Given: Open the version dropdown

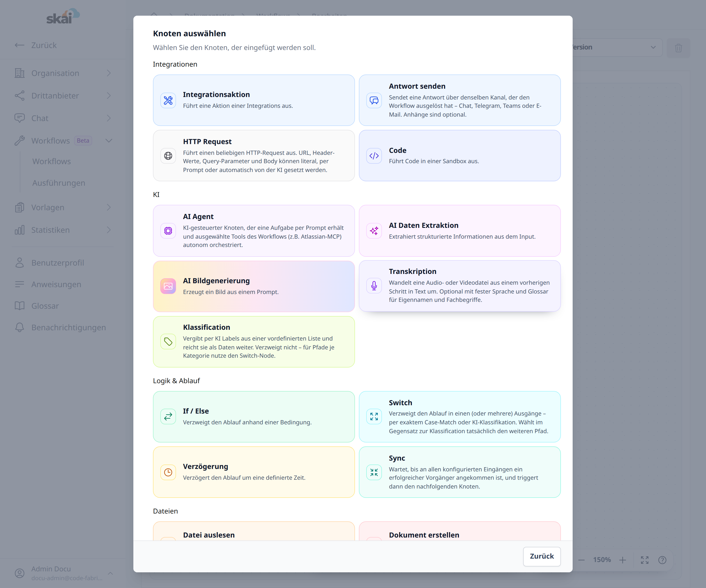Looking at the screenshot, I should (617, 47).
